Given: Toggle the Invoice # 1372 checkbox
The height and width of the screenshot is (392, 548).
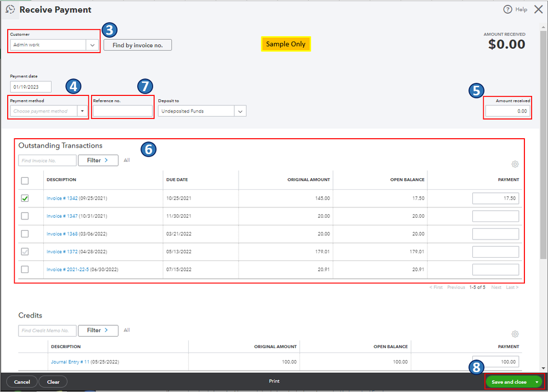Looking at the screenshot, I should click(25, 252).
